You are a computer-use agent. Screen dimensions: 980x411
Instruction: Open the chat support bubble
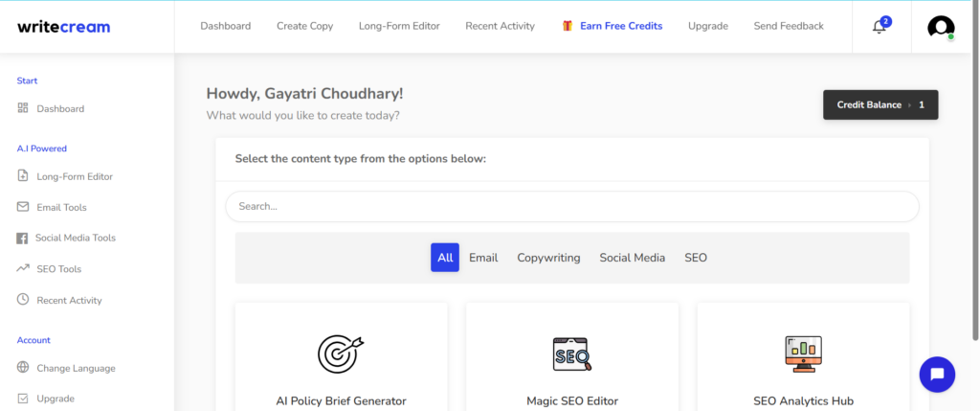[937, 374]
